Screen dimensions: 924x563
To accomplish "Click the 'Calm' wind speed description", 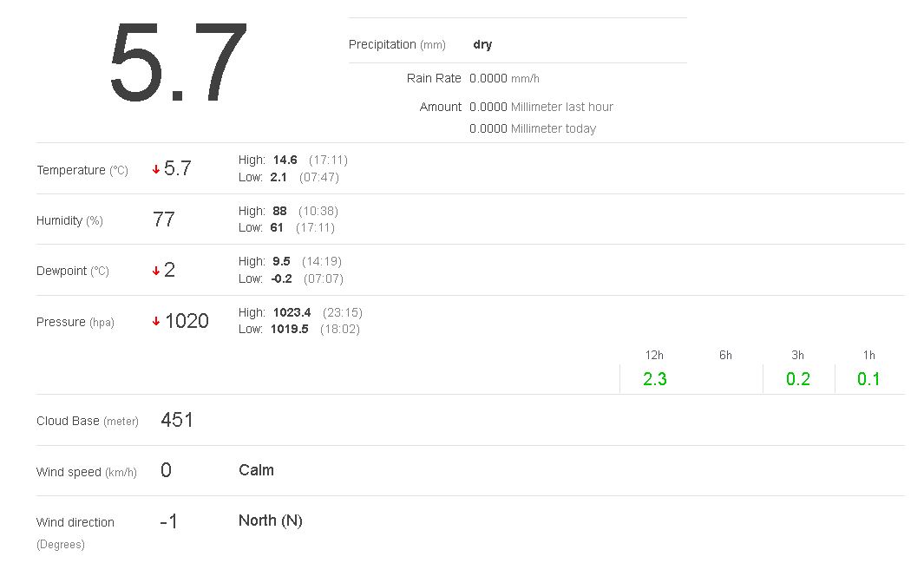I will (256, 470).
